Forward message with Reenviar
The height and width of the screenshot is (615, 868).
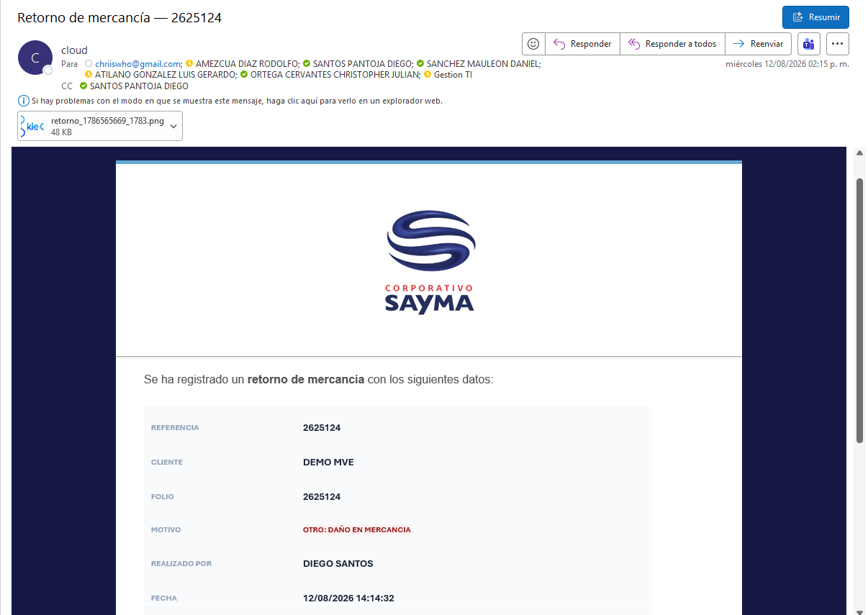click(759, 44)
